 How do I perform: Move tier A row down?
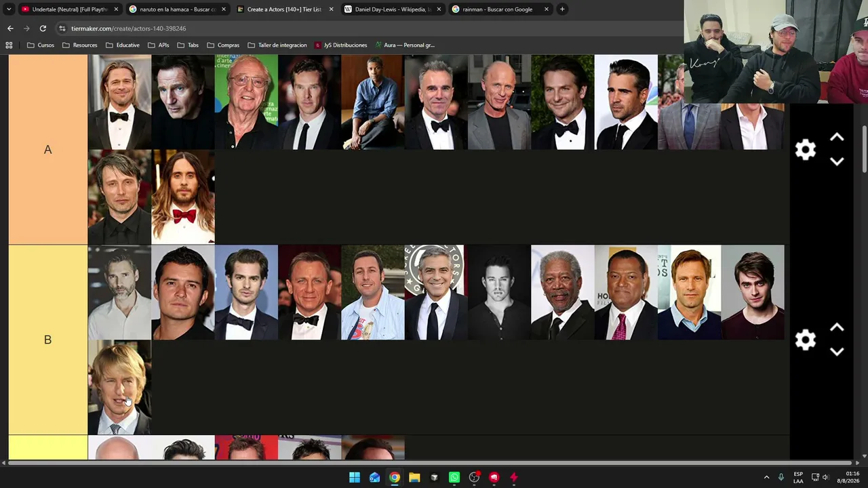point(837,161)
